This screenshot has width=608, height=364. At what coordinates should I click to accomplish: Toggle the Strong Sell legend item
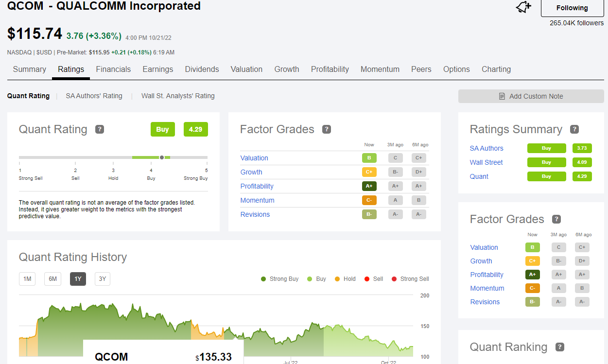(x=411, y=279)
